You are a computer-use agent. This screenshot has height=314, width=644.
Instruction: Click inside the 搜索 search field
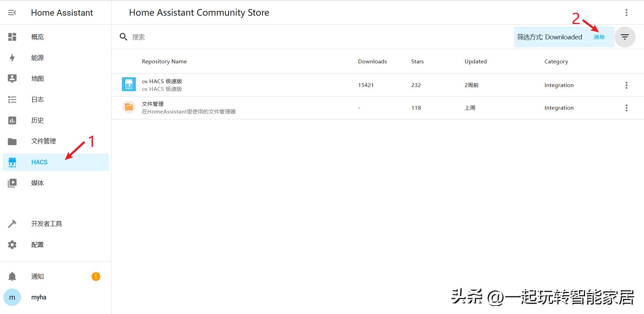[174, 37]
